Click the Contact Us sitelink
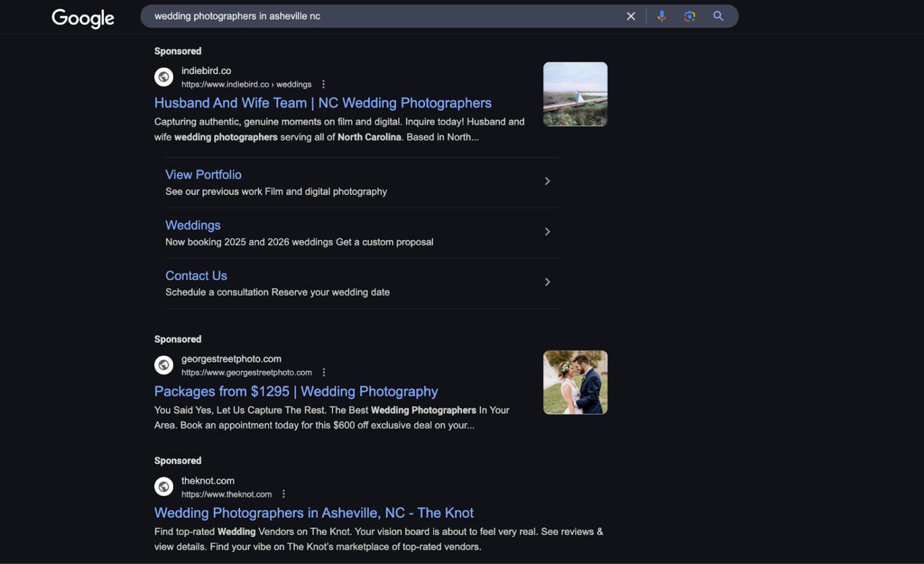The width and height of the screenshot is (924, 564). tap(196, 276)
